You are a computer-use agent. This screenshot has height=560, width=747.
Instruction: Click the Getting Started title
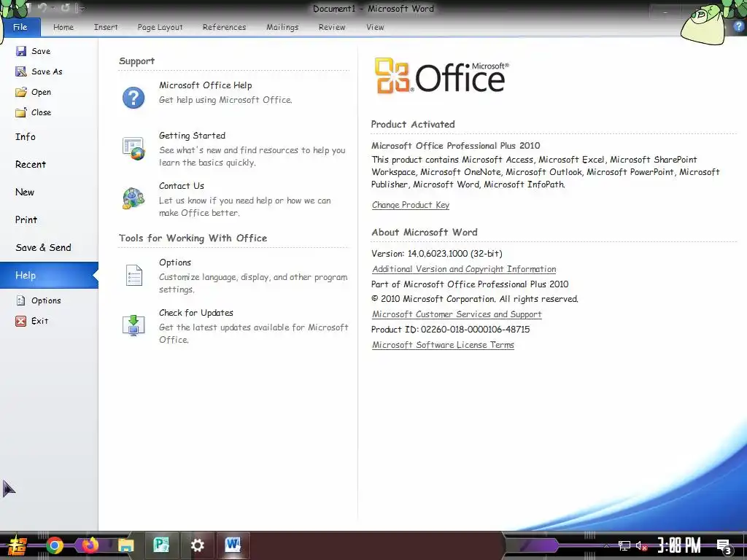coord(192,136)
